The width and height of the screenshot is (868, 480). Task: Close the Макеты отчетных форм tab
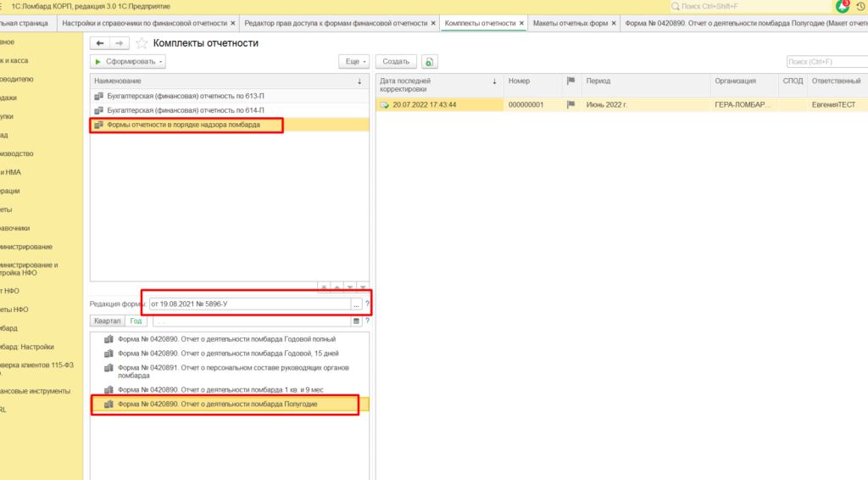[x=615, y=23]
